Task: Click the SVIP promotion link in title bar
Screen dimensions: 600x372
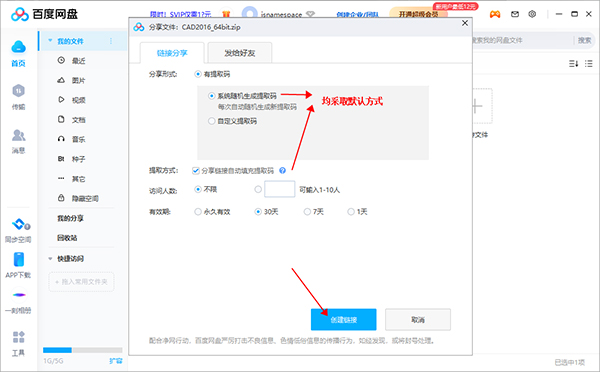Action: [181, 14]
